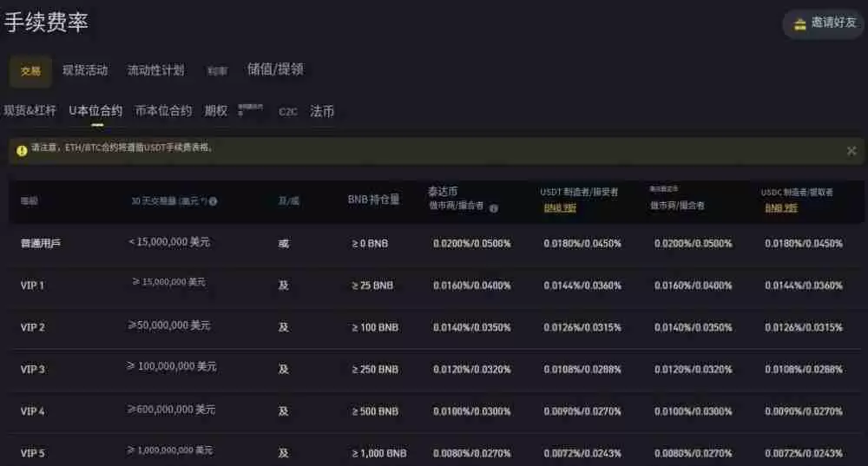The height and width of the screenshot is (466, 868).
Task: Select the 现货&杠杆 sub-tab
Action: [30, 111]
